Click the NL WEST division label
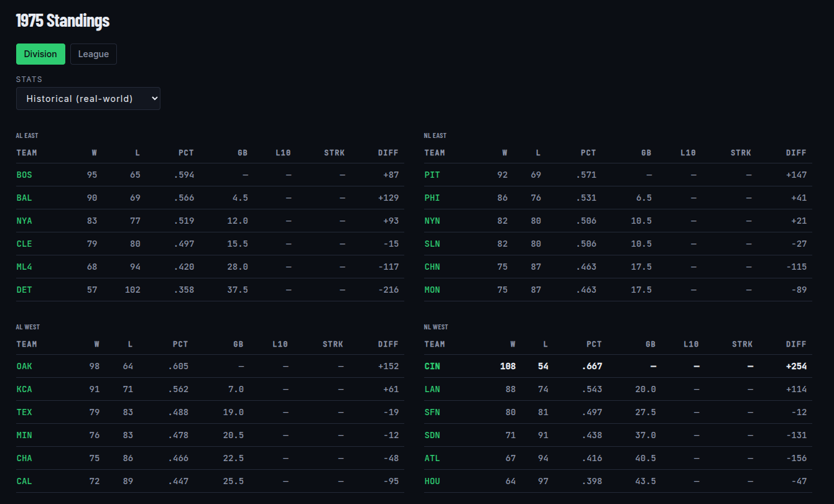The width and height of the screenshot is (834, 504). click(x=436, y=327)
